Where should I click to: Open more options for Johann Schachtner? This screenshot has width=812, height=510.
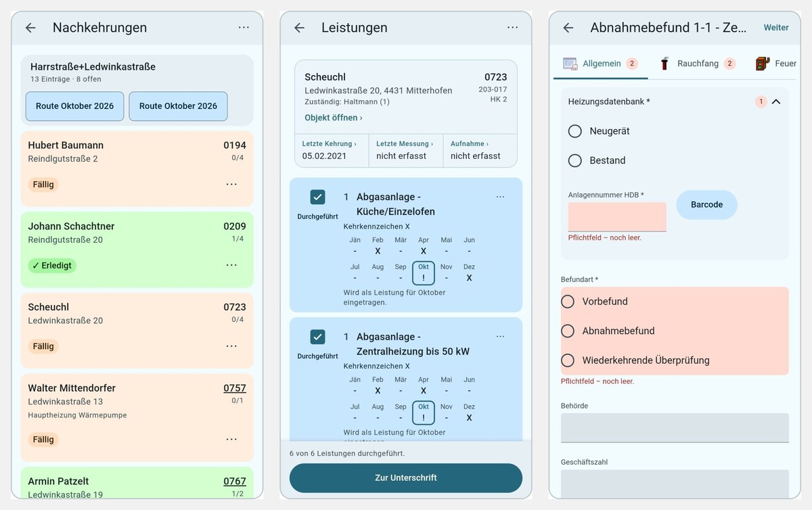click(231, 265)
